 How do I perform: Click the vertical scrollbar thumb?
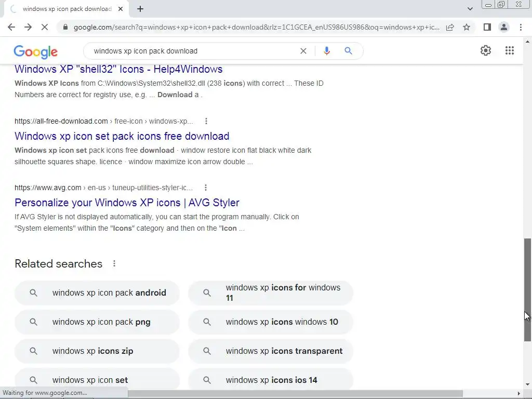pos(527,290)
